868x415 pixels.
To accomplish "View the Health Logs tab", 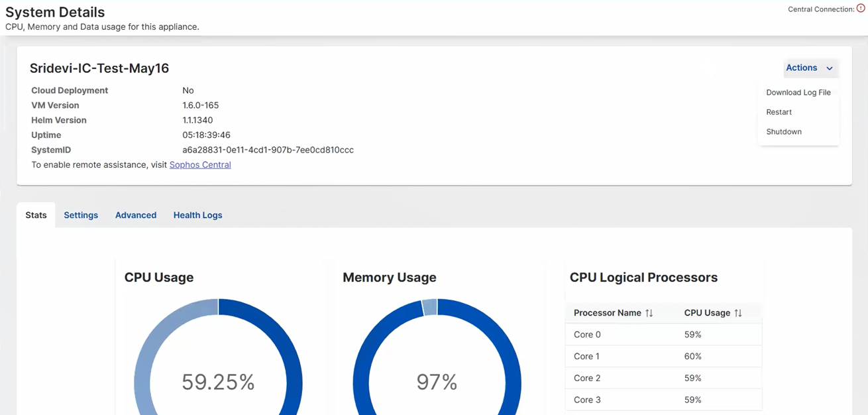I will coord(197,215).
